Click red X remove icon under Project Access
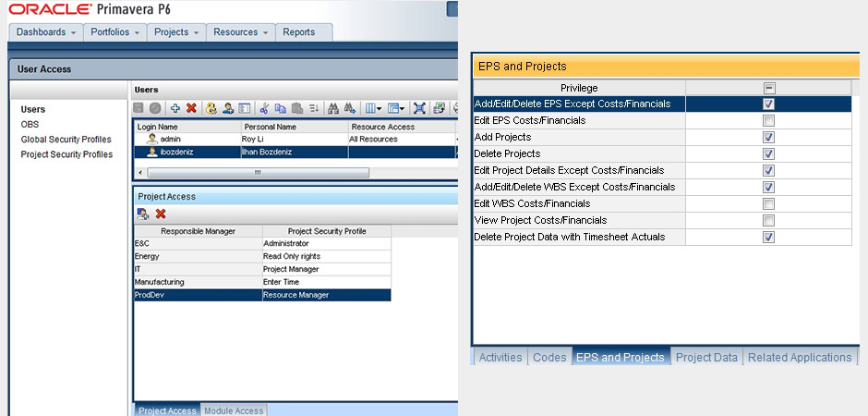 tap(160, 214)
